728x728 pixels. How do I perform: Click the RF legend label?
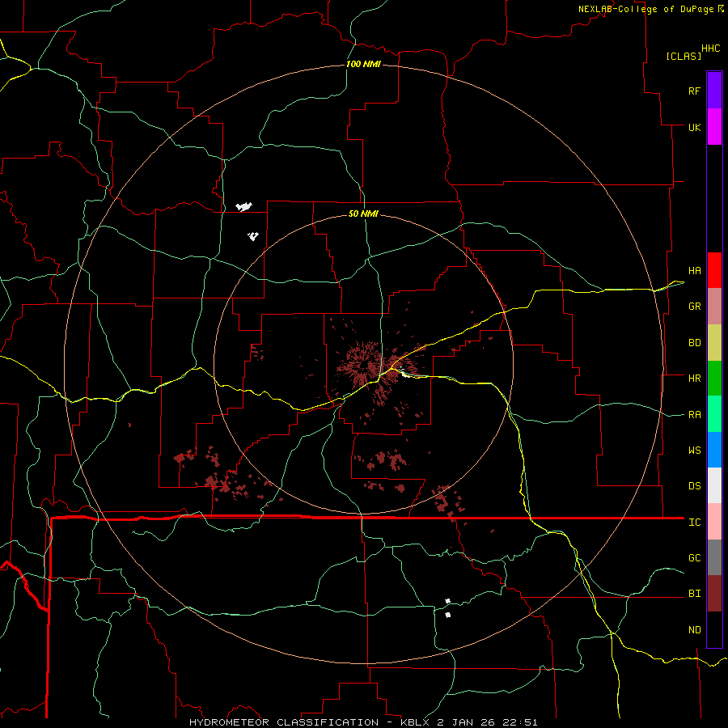tap(694, 91)
